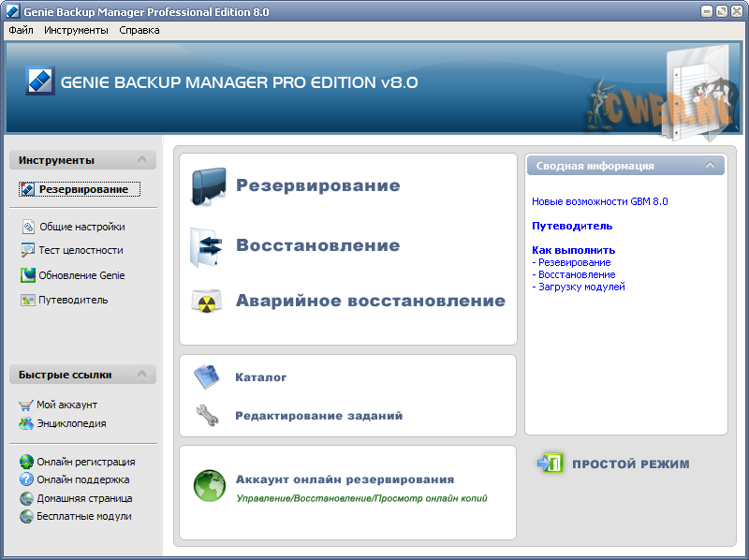Viewport: 749px width, 560px height.
Task: Click the Аварийное восстановление radiation icon
Action: click(x=208, y=302)
